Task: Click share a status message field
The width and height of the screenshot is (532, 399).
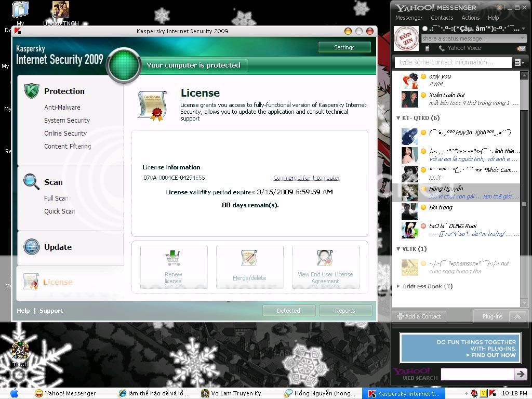Action: click(x=470, y=38)
